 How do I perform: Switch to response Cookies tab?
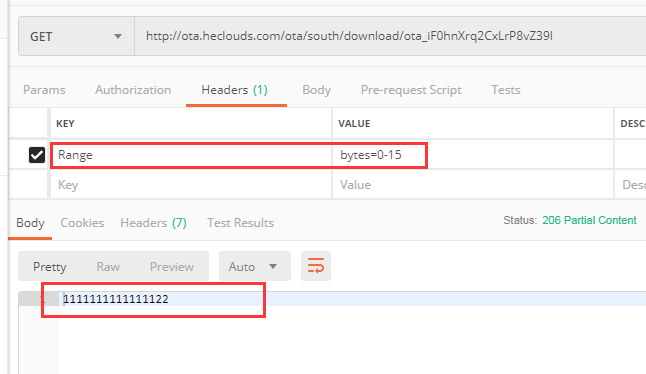(82, 223)
